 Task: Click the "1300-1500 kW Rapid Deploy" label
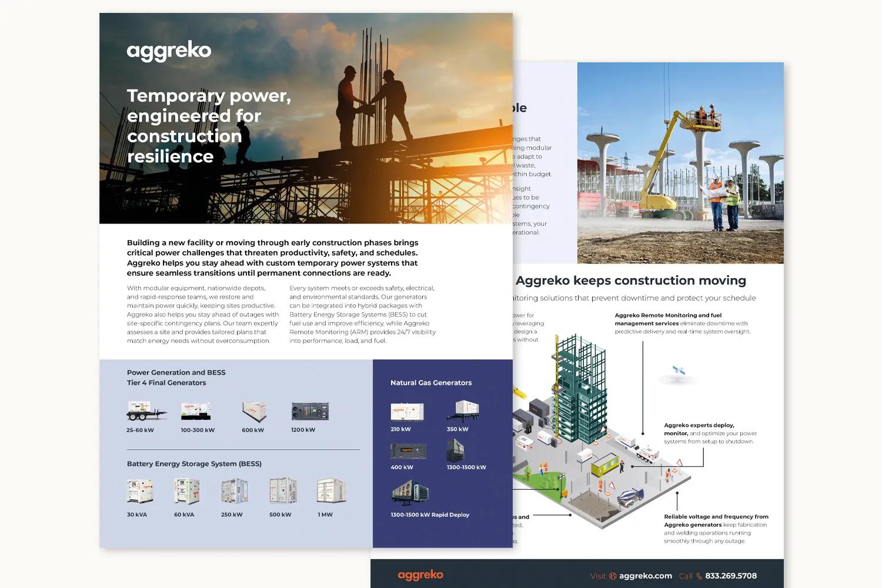pos(430,515)
